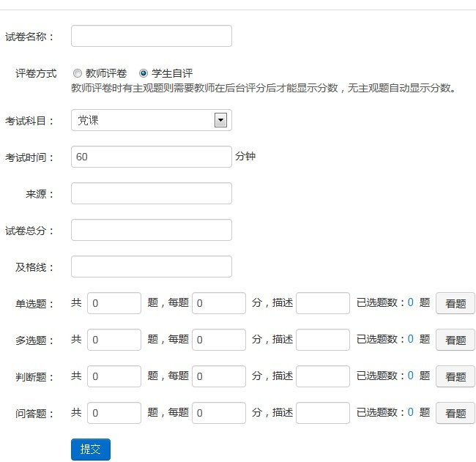Click 看题 button for 单选题
This screenshot has height=462, width=476.
[x=455, y=303]
